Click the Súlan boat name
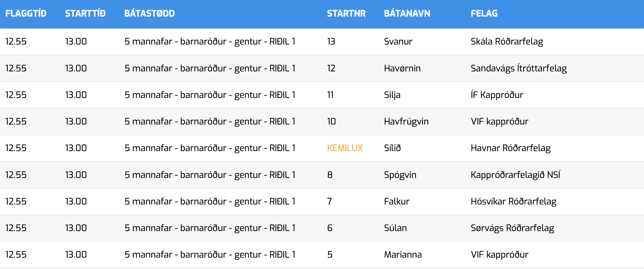Screen dimensions: 644x269 (395, 228)
